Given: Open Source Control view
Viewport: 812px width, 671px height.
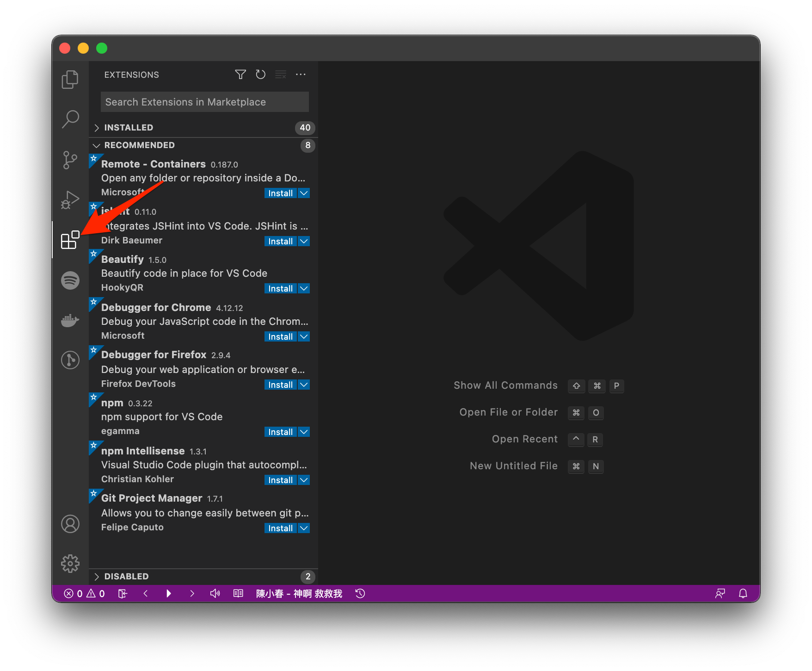Looking at the screenshot, I should tap(70, 160).
